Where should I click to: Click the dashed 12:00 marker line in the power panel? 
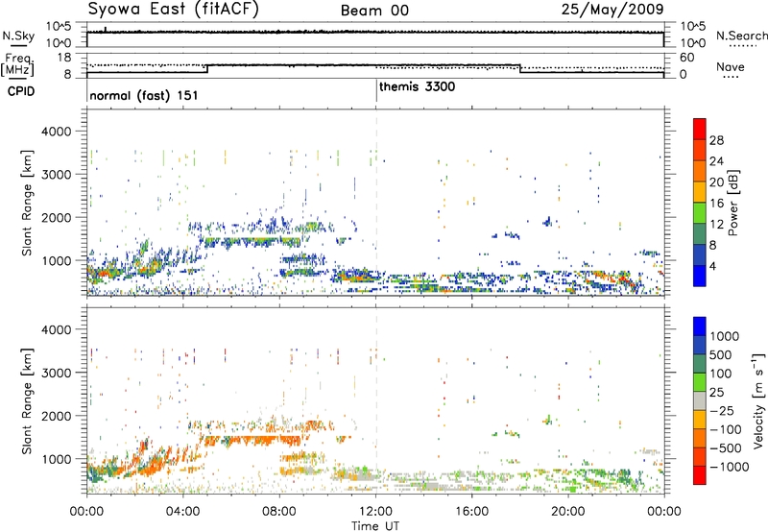pyautogui.click(x=376, y=203)
